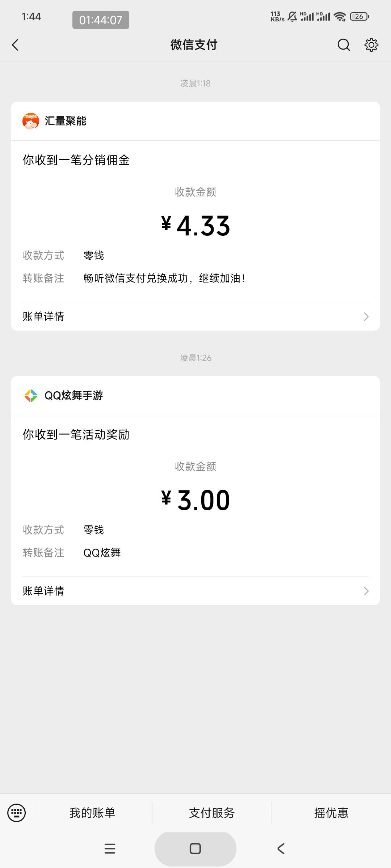The width and height of the screenshot is (391, 868).
Task: Tap 汇量聚能 sender name
Action: [66, 121]
